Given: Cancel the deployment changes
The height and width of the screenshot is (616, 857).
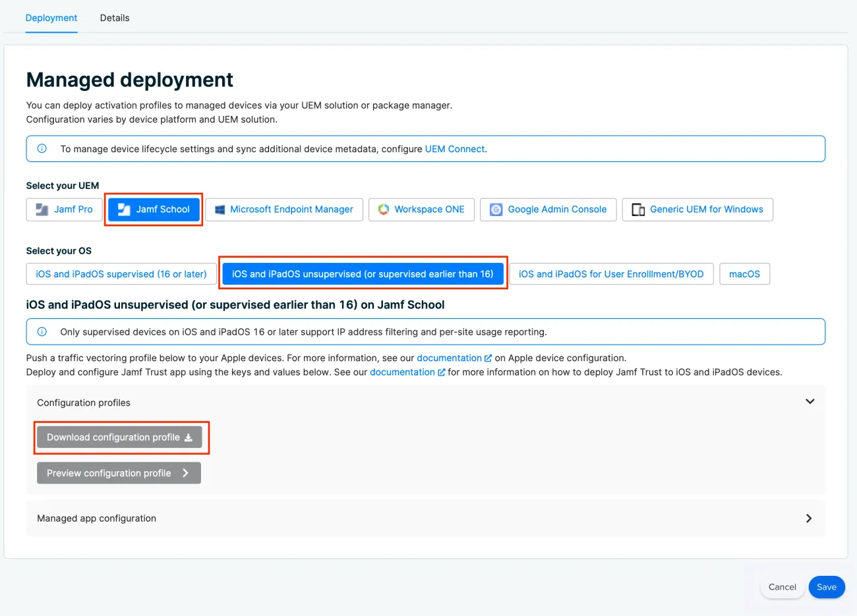Looking at the screenshot, I should (783, 587).
